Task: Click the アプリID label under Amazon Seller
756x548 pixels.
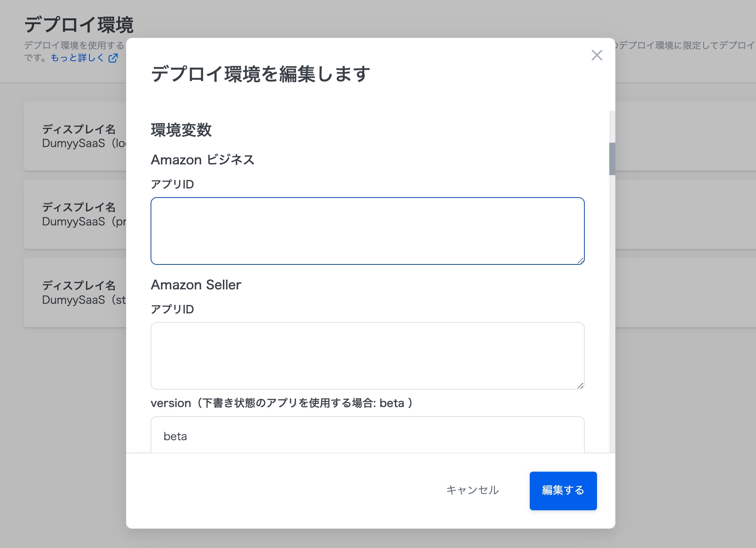Action: tap(172, 309)
